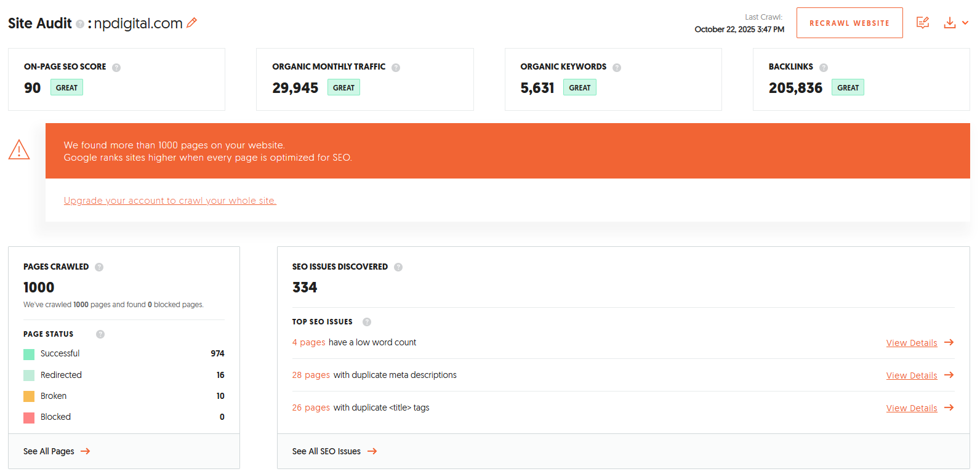This screenshot has width=980, height=474.
Task: Click the Blocked count 0
Action: point(222,417)
